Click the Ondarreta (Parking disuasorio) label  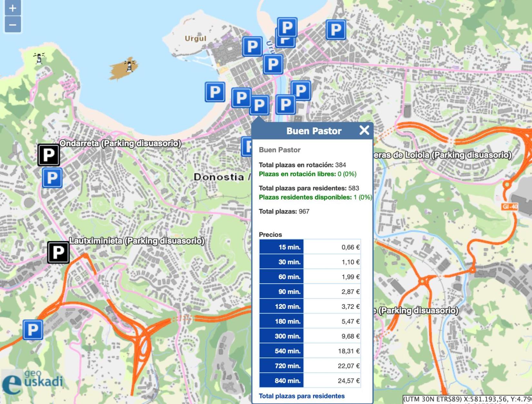[120, 144]
